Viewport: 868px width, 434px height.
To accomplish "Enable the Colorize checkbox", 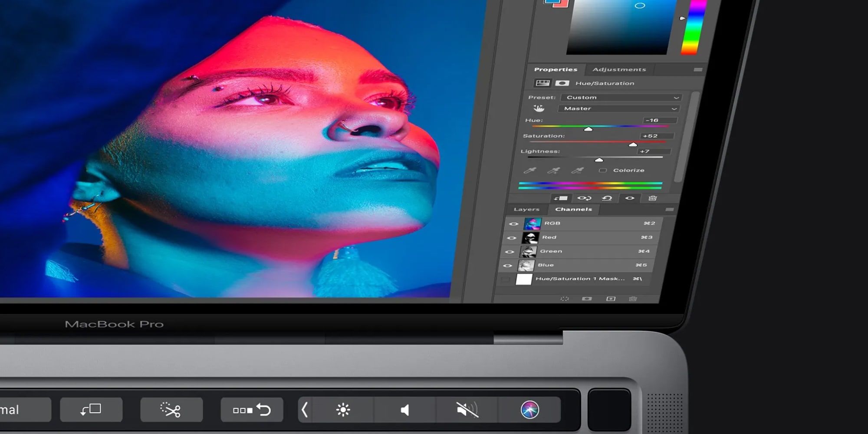I will pyautogui.click(x=602, y=171).
